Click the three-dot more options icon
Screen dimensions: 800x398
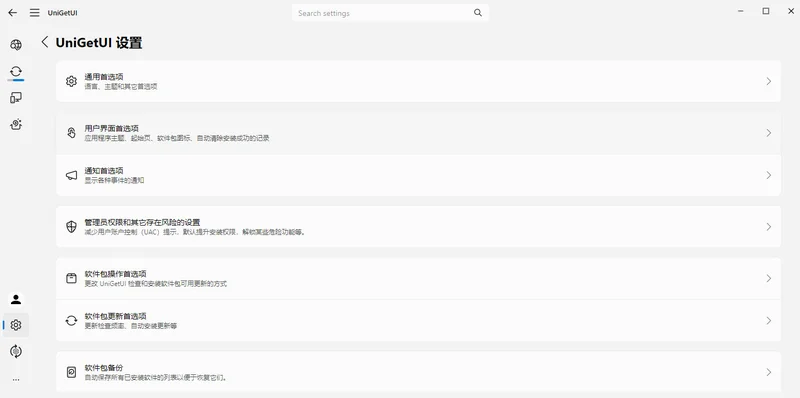(16, 380)
